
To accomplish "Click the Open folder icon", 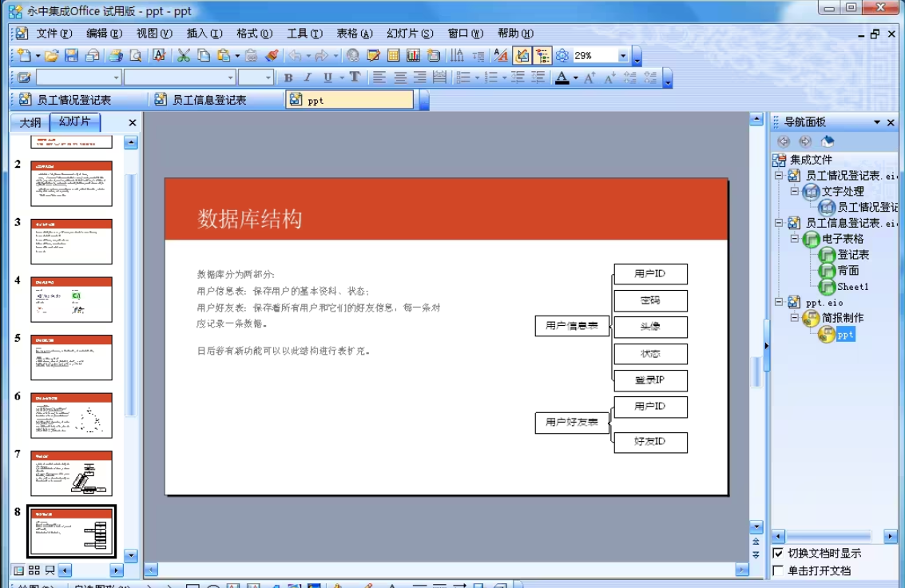I will click(x=52, y=56).
